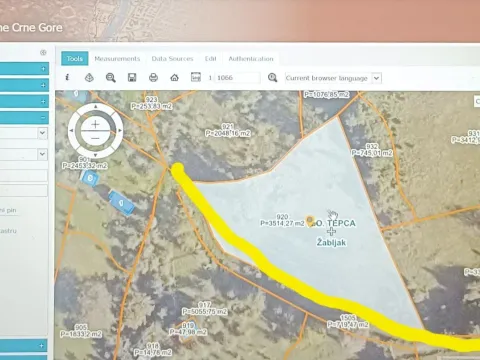Expand the first teal panel section

(43, 69)
